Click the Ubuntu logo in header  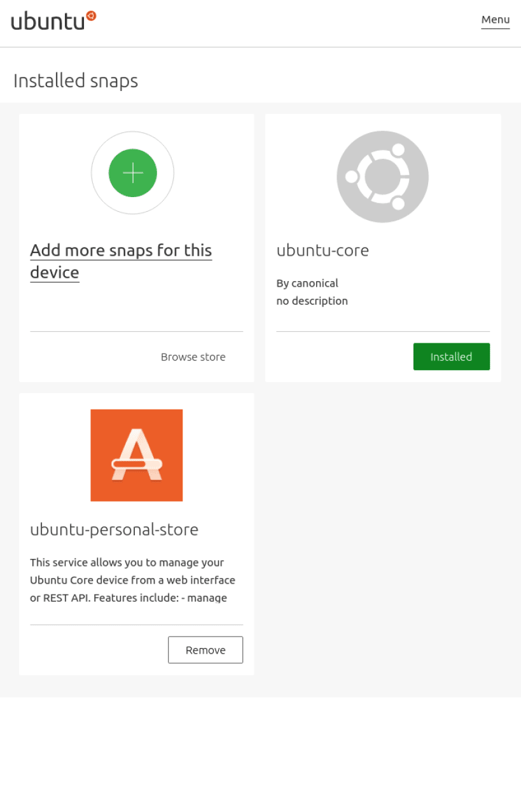(53, 20)
